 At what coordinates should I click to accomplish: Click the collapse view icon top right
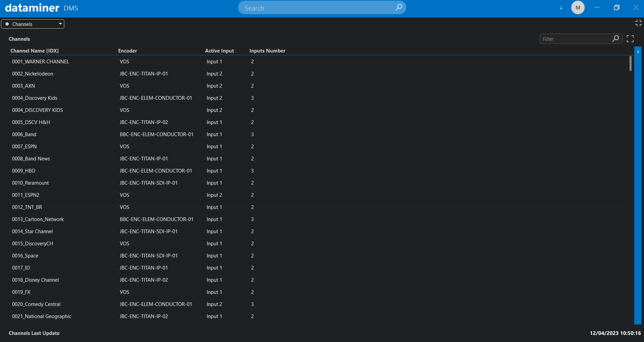tap(638, 23)
